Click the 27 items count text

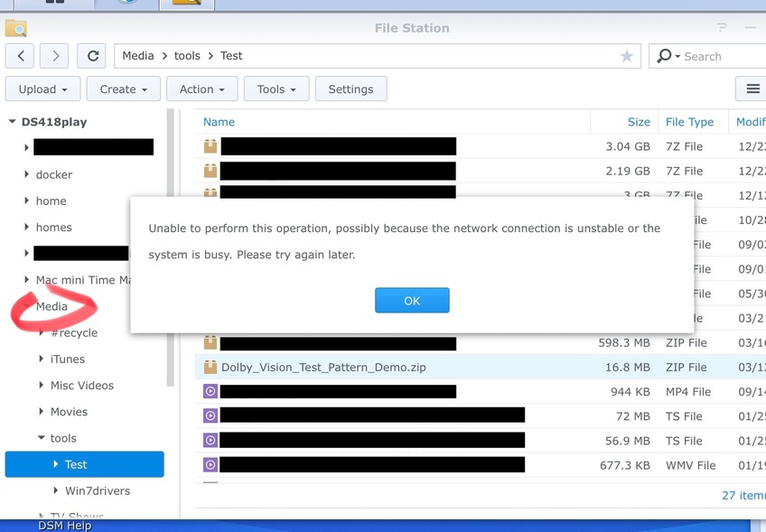743,495
